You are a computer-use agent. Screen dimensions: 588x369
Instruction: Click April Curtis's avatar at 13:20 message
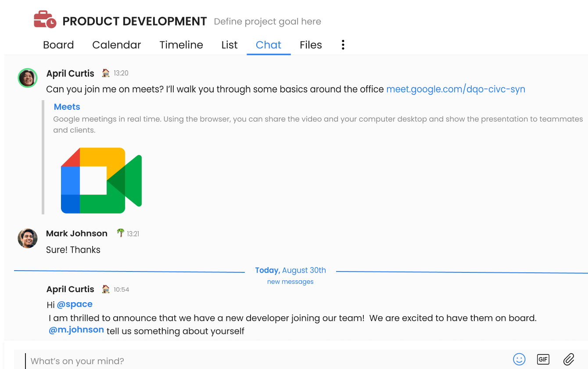click(28, 78)
